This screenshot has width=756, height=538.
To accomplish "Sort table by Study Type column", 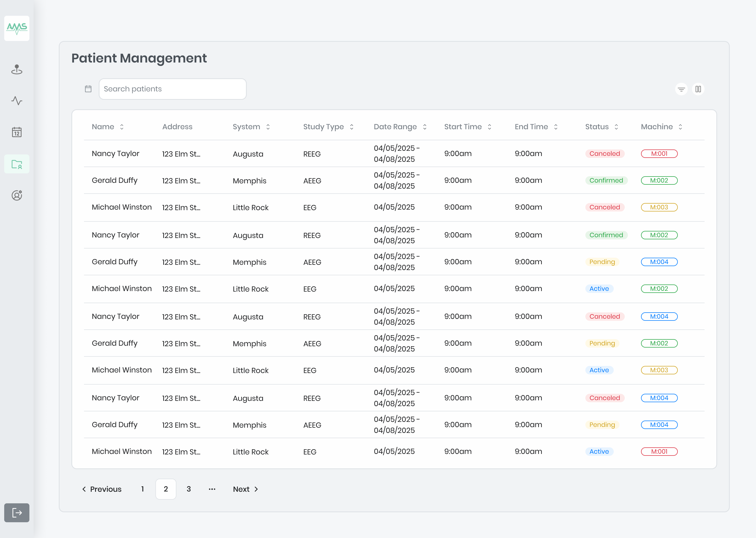I will click(x=351, y=127).
